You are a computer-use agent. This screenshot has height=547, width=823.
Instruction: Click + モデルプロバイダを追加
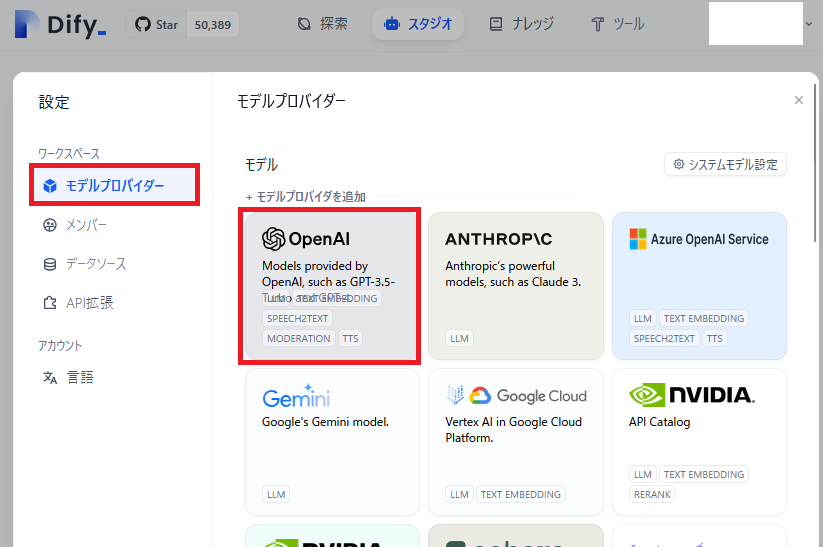click(x=305, y=197)
